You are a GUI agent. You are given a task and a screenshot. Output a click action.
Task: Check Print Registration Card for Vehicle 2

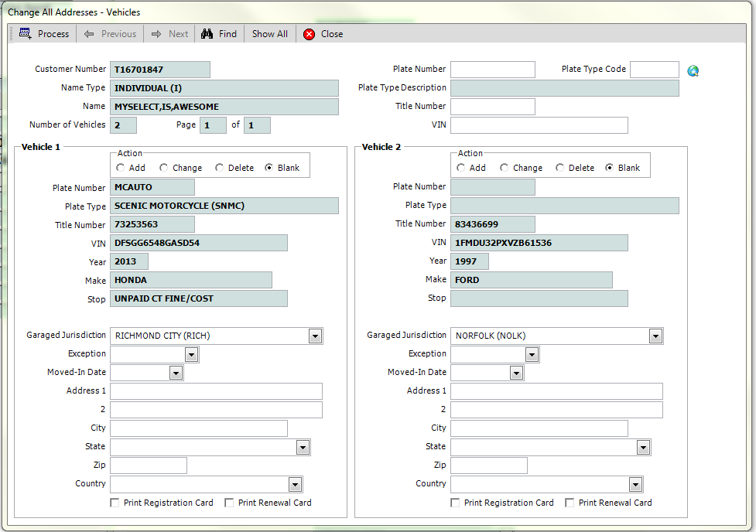pos(455,503)
